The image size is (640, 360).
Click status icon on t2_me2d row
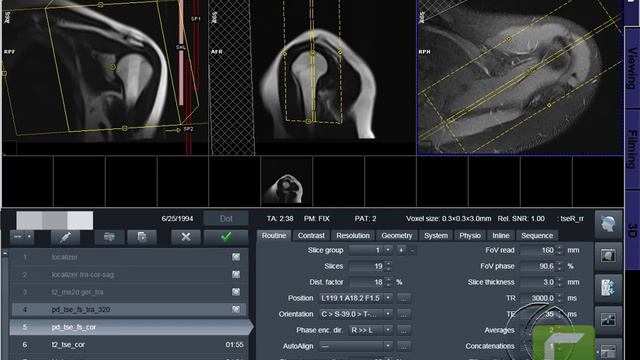tap(236, 292)
